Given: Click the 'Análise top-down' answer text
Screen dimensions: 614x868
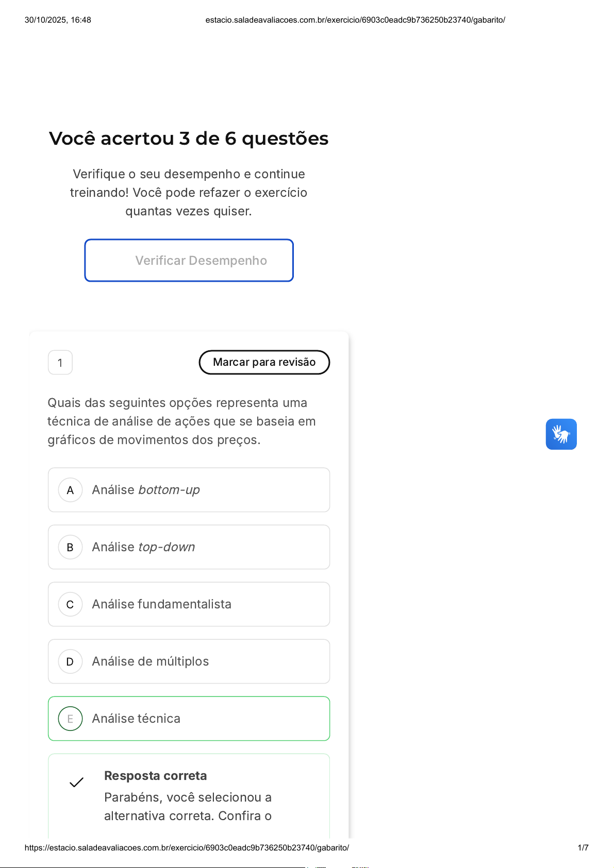Looking at the screenshot, I should pyautogui.click(x=143, y=547).
